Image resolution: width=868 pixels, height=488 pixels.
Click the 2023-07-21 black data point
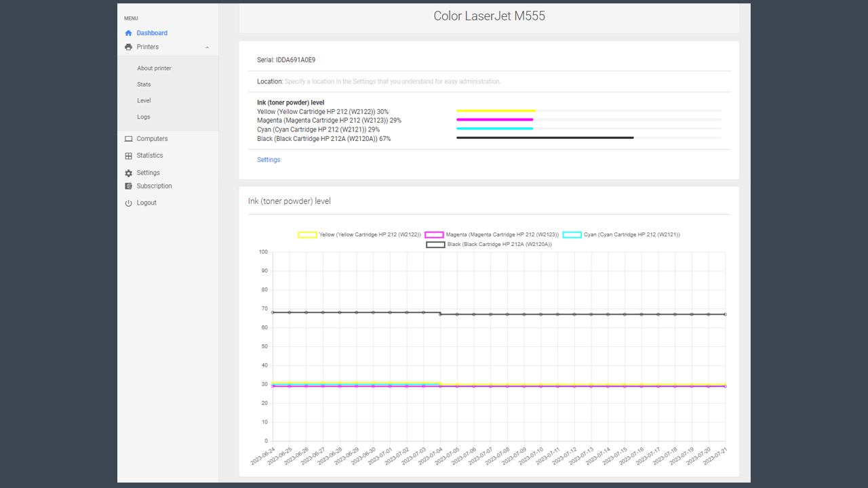pyautogui.click(x=725, y=314)
